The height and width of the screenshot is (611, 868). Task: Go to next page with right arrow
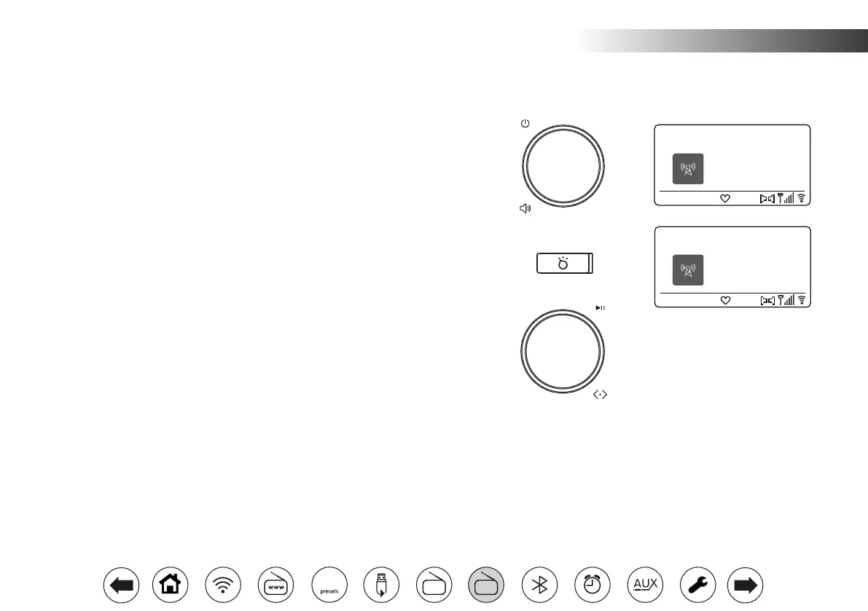pyautogui.click(x=745, y=585)
